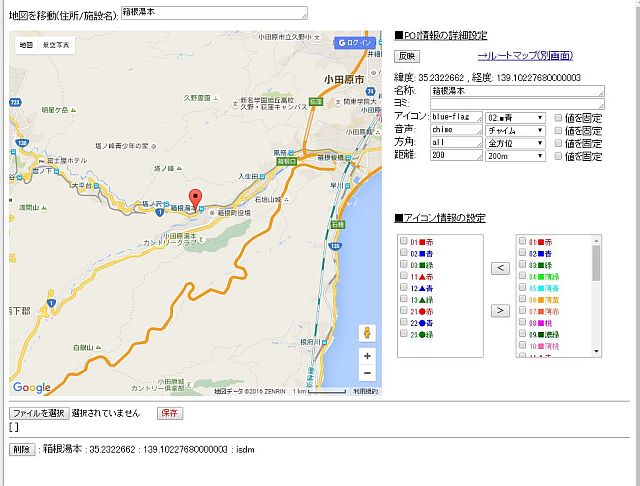Screen dimensions: 640x486
Task: Click the empty ヨミ input field
Action: point(517,104)
